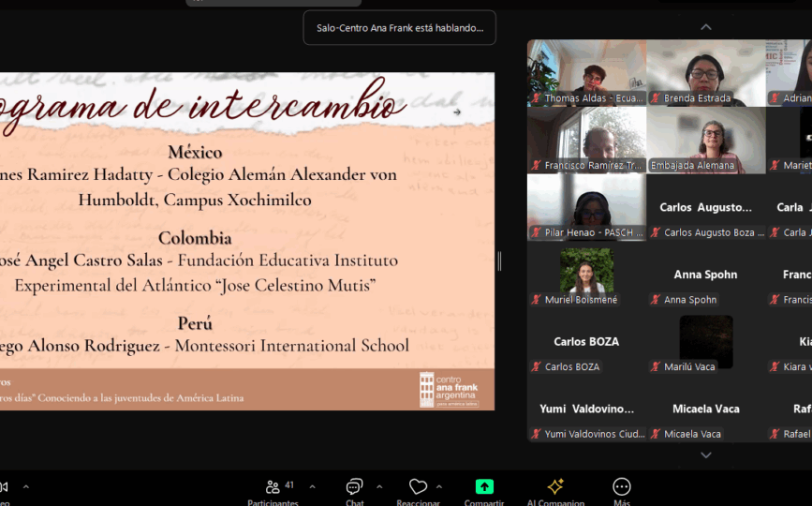Select Brenda Estrada video tile
This screenshot has width=812, height=506.
[705, 73]
